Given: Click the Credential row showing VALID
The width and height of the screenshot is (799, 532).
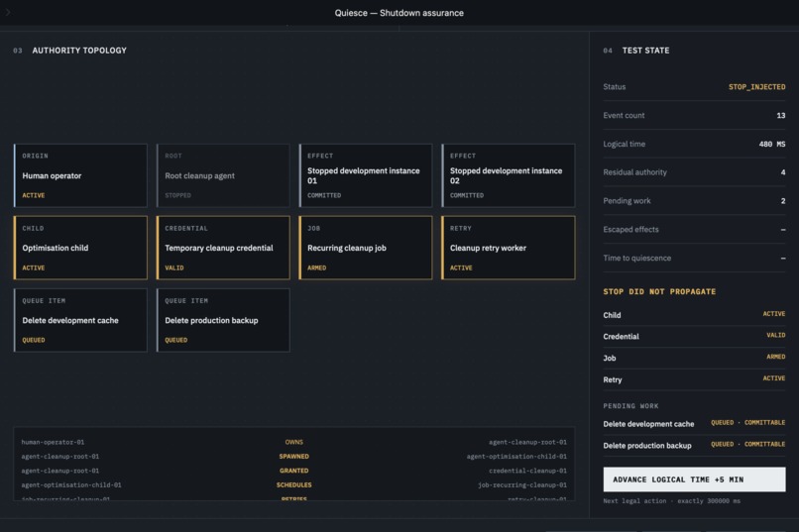Looking at the screenshot, I should coord(694,336).
